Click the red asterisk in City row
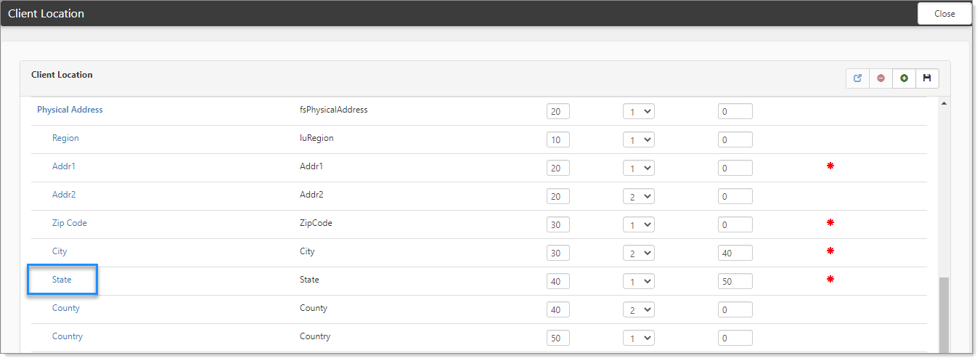 coord(830,251)
